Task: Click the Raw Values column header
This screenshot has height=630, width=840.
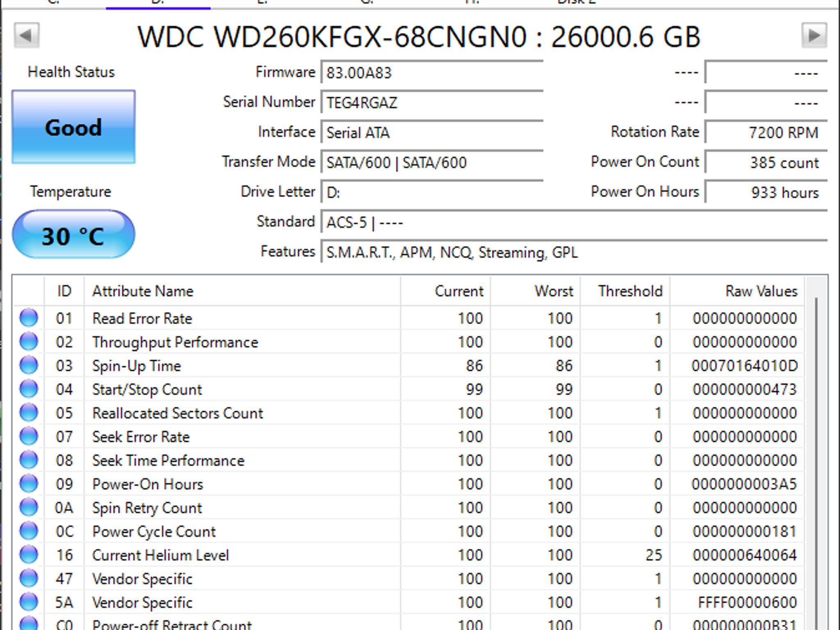Action: pos(737,291)
